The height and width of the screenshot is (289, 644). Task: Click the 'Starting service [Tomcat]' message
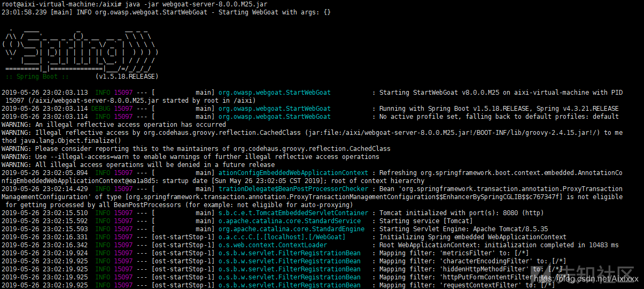pyautogui.click(x=426, y=221)
